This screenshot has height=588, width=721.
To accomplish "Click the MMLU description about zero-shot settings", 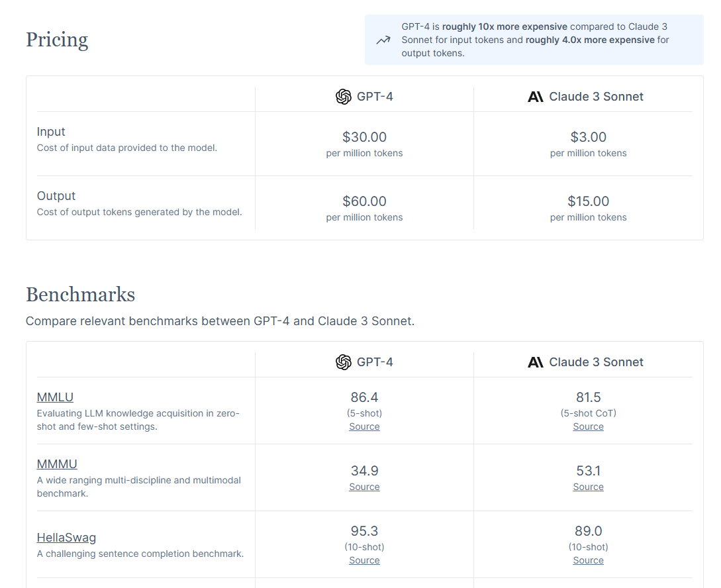I will coord(138,420).
